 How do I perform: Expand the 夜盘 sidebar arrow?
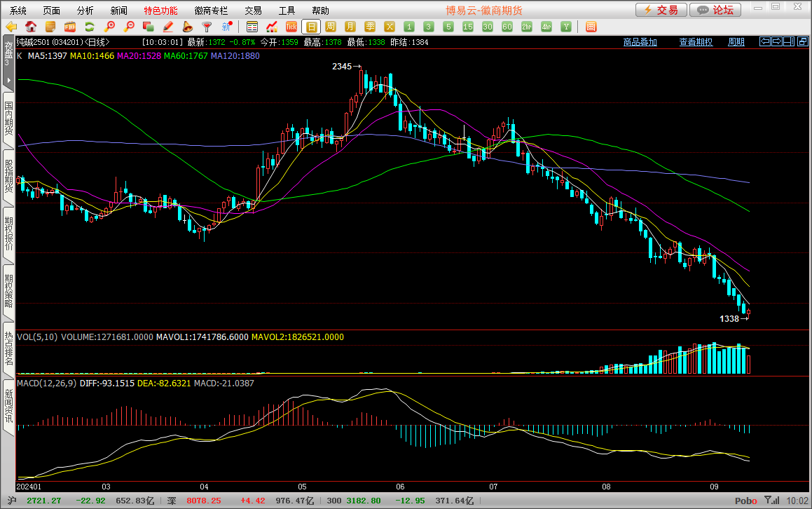(x=8, y=81)
